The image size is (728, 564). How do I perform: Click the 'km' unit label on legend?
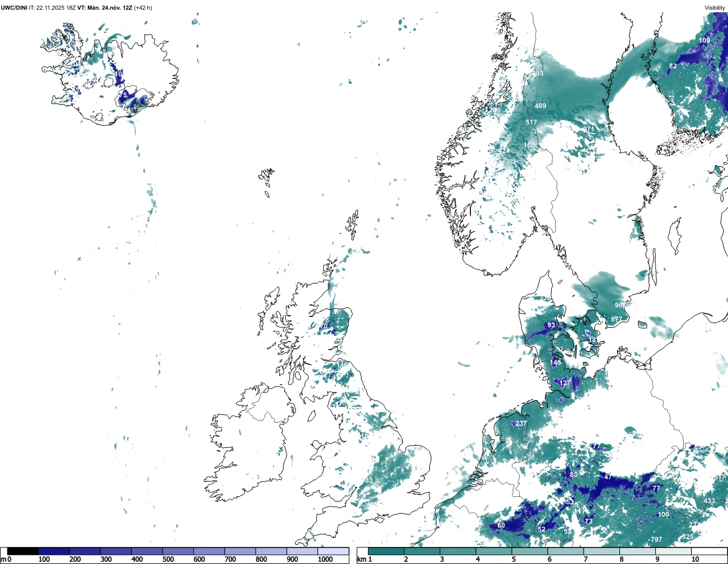click(x=361, y=559)
